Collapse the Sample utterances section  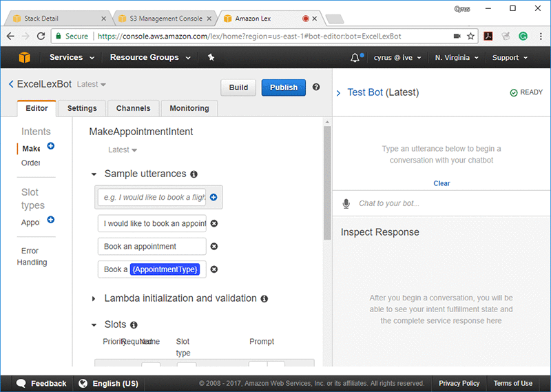(x=94, y=174)
